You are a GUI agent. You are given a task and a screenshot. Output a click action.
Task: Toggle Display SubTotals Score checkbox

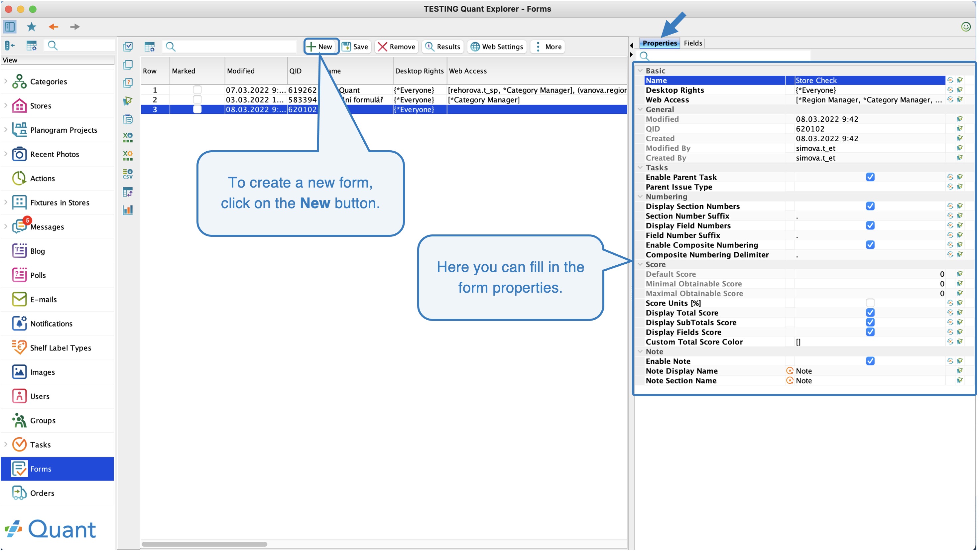(x=870, y=323)
